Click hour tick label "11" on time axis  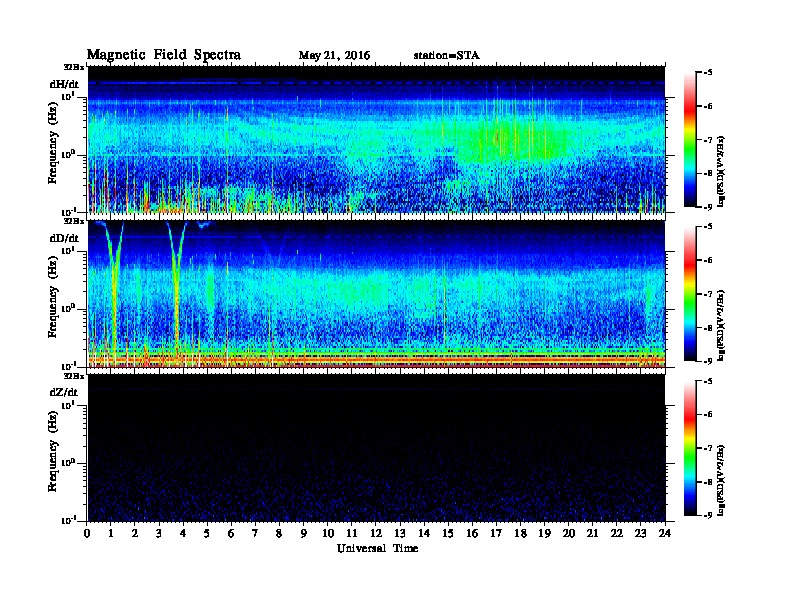click(352, 534)
